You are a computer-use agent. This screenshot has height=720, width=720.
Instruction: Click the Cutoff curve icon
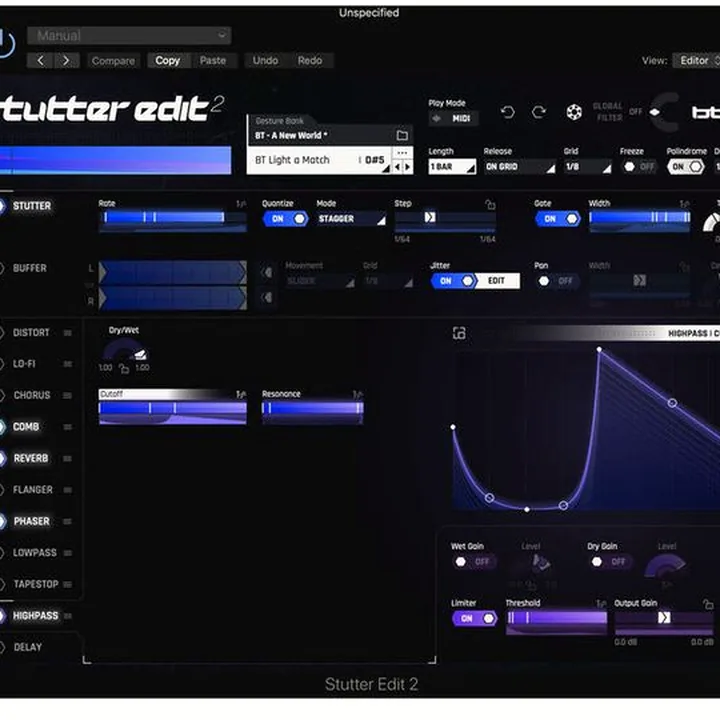241,394
